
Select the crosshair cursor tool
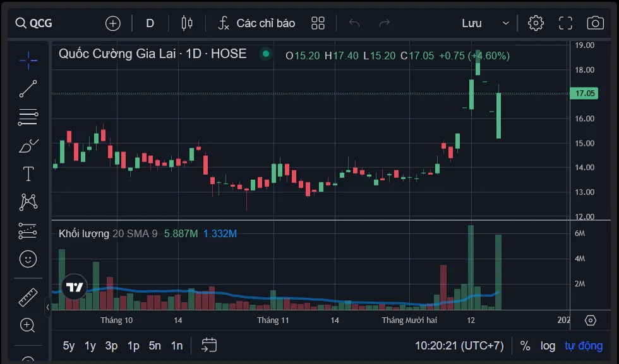click(x=28, y=61)
